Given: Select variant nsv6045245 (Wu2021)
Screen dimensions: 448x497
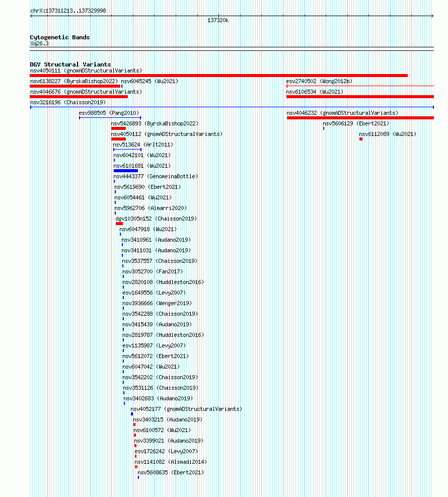Looking at the screenshot, I should coord(150,81).
